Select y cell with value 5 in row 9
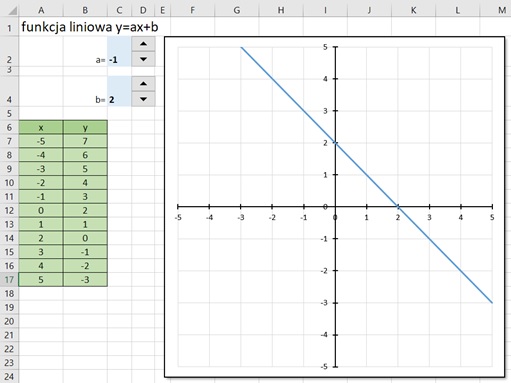The height and width of the screenshot is (383, 511). click(85, 169)
